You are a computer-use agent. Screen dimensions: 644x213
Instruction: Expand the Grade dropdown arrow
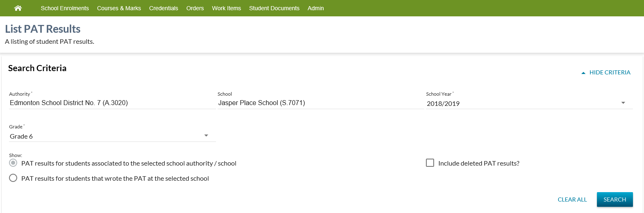(x=206, y=136)
